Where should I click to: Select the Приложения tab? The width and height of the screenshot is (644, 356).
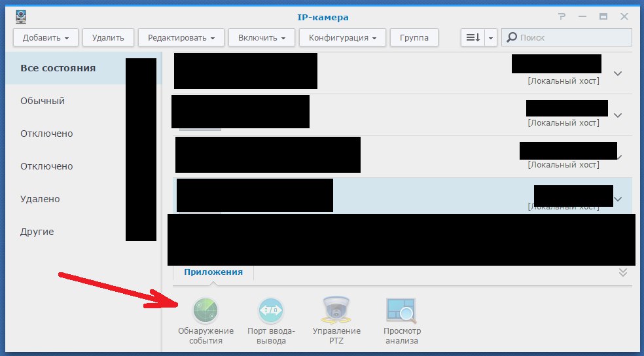pos(213,272)
